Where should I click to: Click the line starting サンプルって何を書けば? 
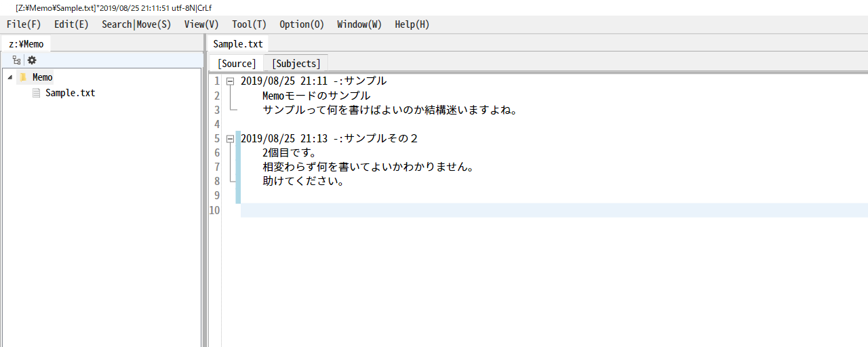pyautogui.click(x=391, y=110)
